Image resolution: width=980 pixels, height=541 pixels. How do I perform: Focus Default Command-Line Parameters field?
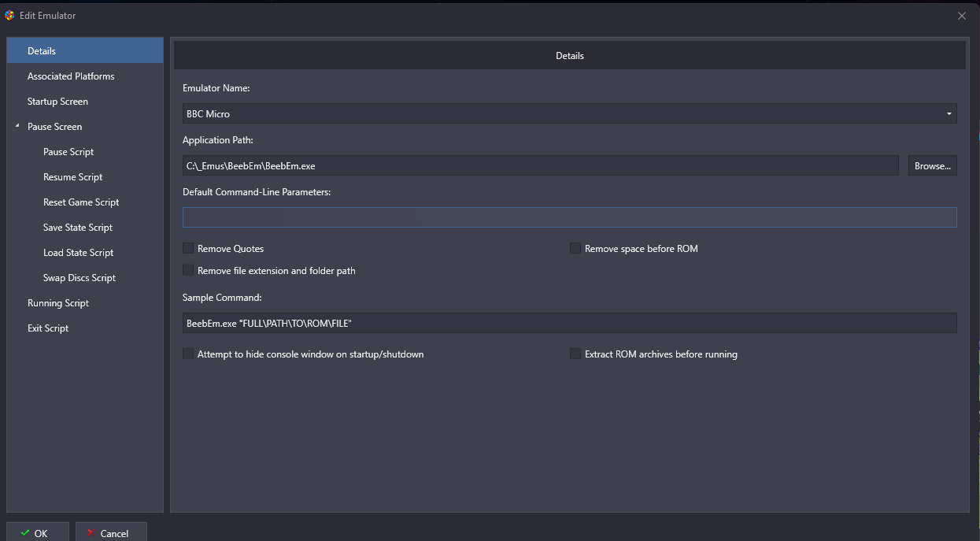click(570, 217)
